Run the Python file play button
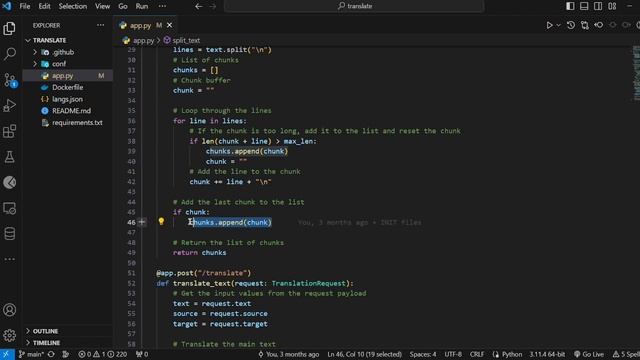Screen dimensions: 640x360 tap(549, 25)
